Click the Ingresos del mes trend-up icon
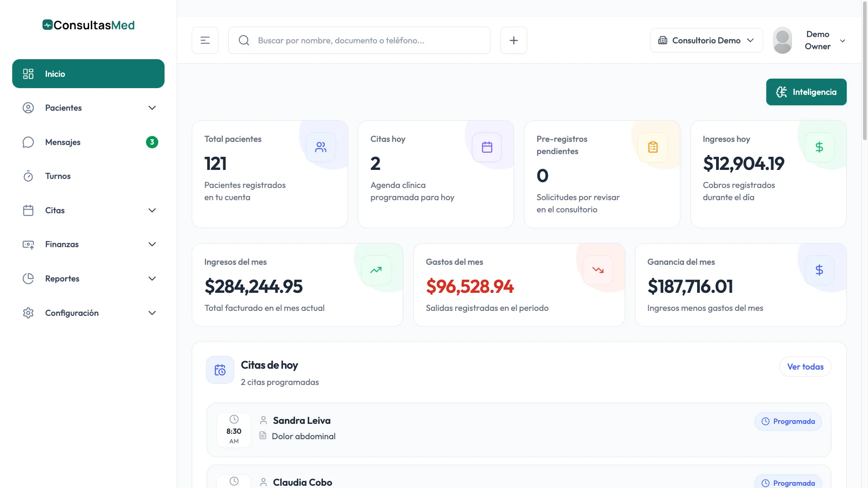 376,270
